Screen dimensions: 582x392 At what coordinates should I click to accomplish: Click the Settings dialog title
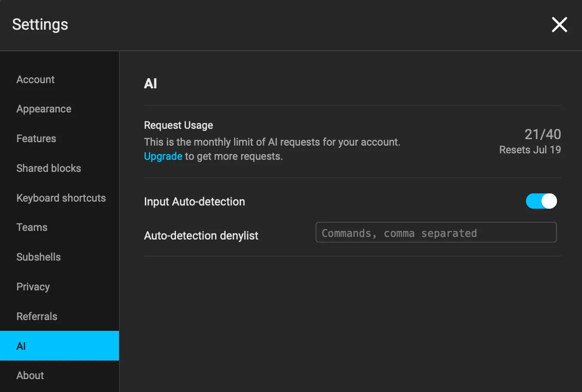pos(40,25)
